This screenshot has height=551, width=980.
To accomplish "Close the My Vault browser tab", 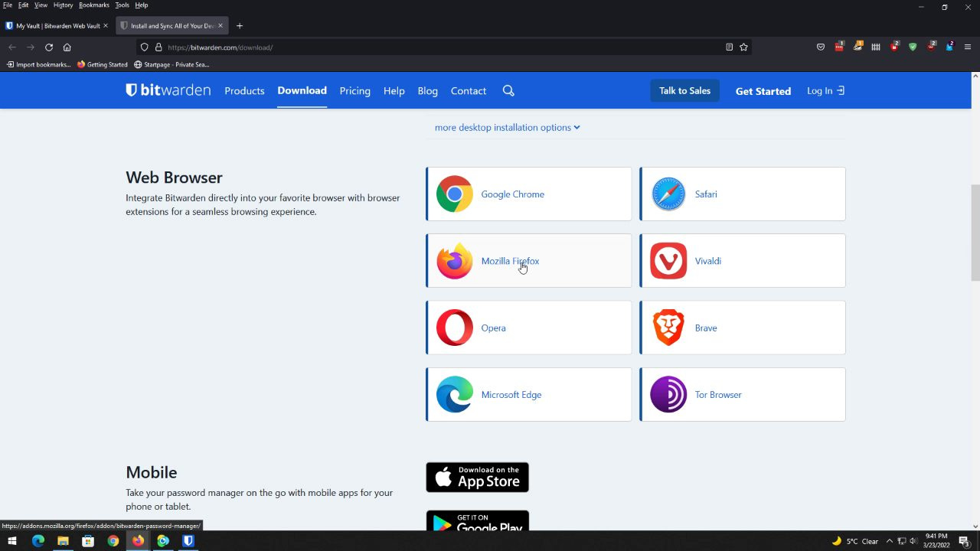I will (x=106, y=25).
